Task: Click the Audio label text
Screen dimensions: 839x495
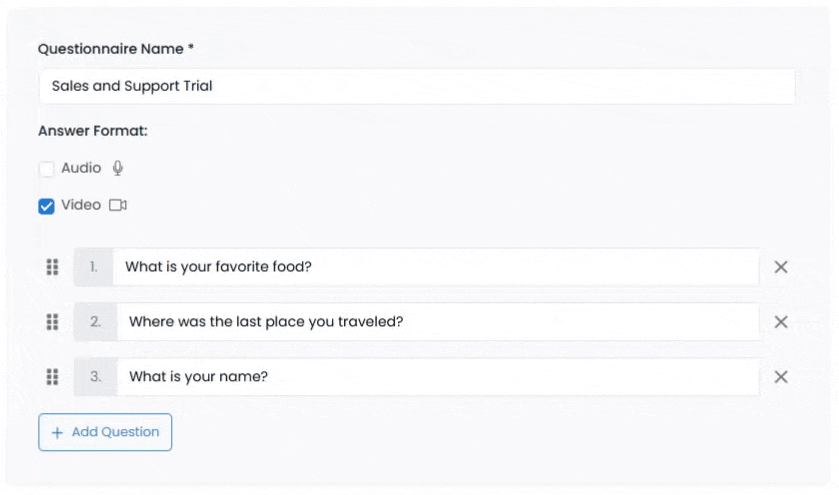Action: [81, 168]
